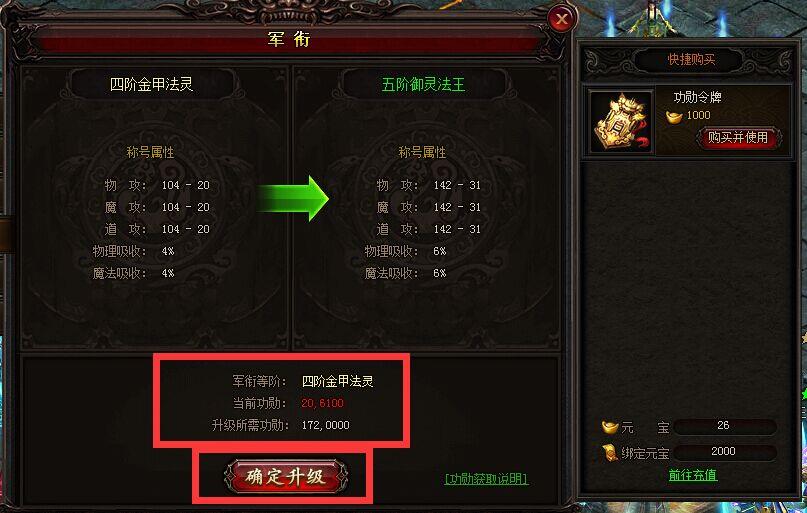The width and height of the screenshot is (807, 513).
Task: Click the 魔法吸收 6% stat in right panel
Action: coord(406,273)
